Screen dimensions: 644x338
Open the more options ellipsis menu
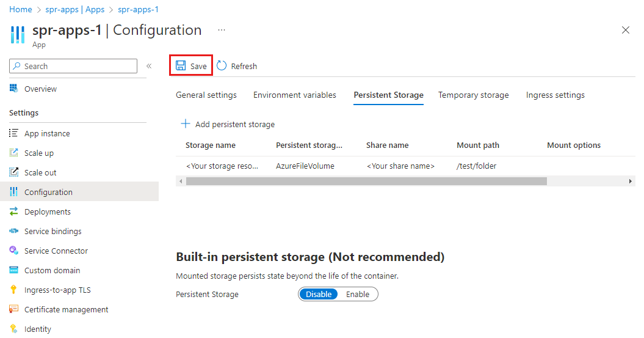coord(221,30)
